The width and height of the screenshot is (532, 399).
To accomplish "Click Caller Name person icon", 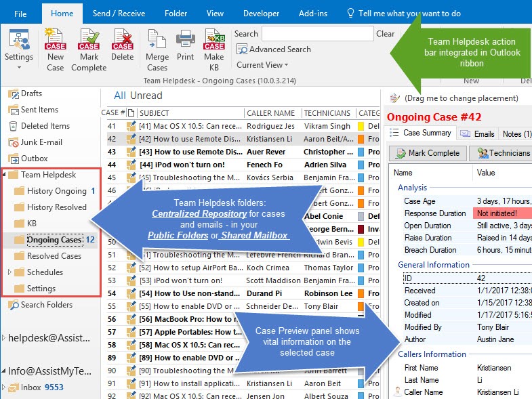I will [396, 392].
